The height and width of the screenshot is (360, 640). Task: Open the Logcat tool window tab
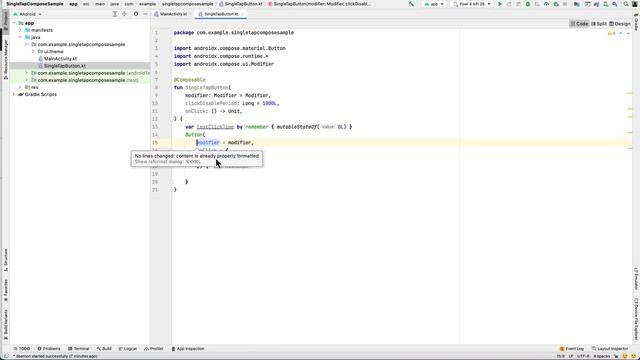128,349
